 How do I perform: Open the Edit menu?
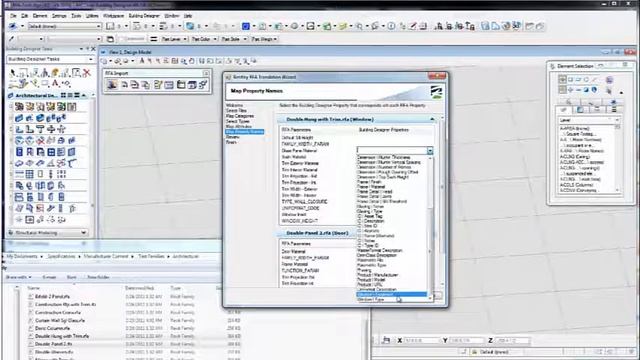click(x=24, y=16)
